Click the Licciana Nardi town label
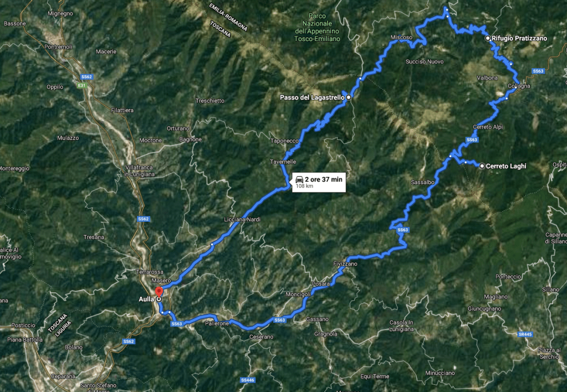 tap(242, 220)
